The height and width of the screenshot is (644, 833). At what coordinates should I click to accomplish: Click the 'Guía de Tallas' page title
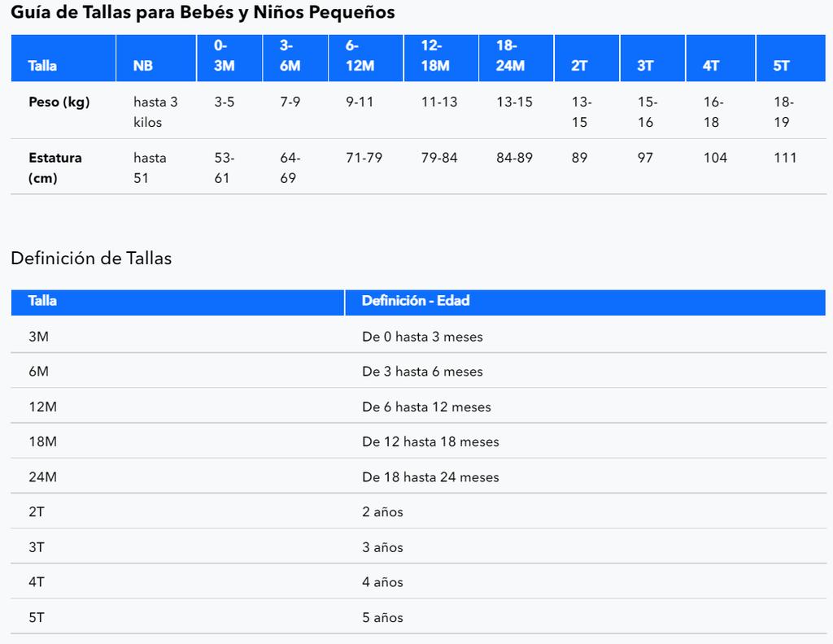pos(203,12)
